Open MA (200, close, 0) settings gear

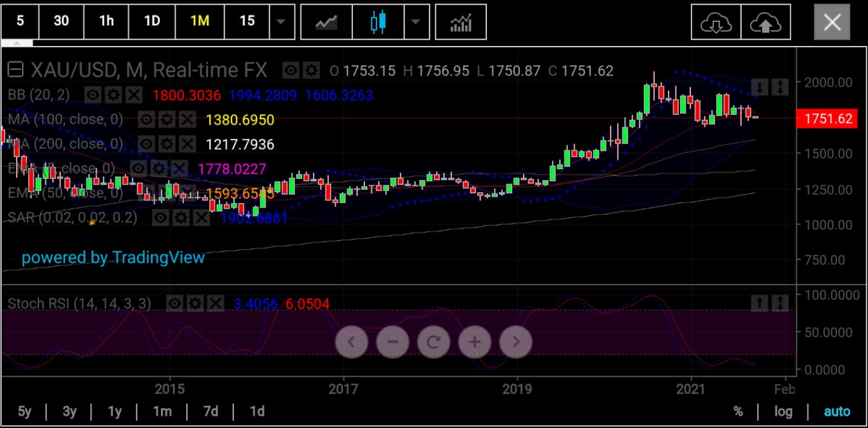[167, 144]
